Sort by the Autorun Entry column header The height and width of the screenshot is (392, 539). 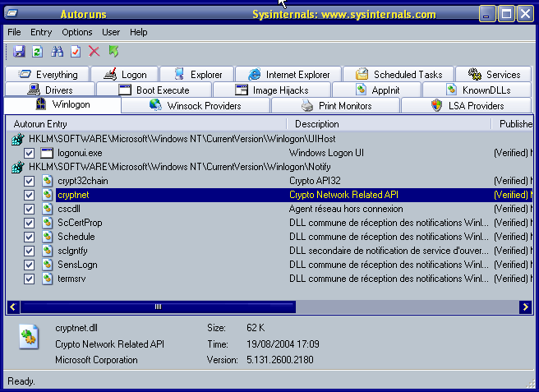[146, 124]
